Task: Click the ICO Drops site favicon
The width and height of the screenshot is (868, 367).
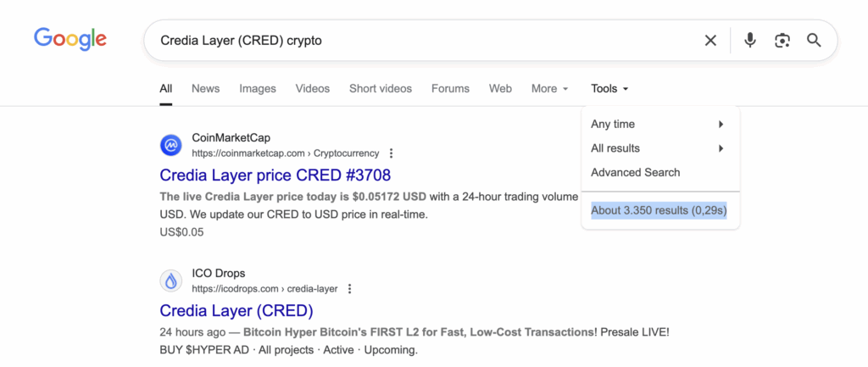Action: 171,281
